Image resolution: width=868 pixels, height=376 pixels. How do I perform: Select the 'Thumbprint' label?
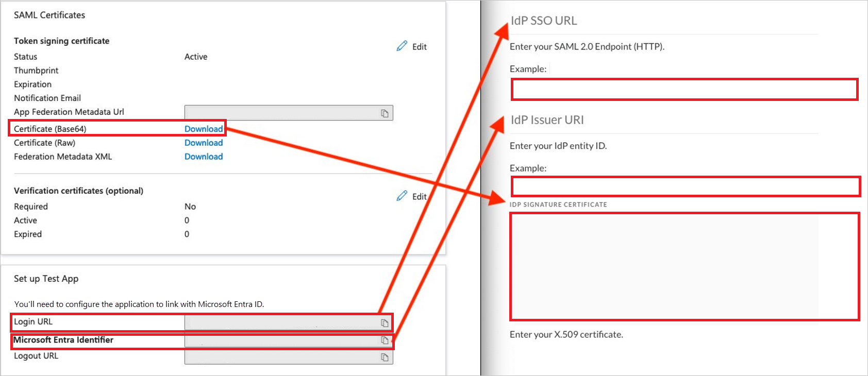coord(36,71)
